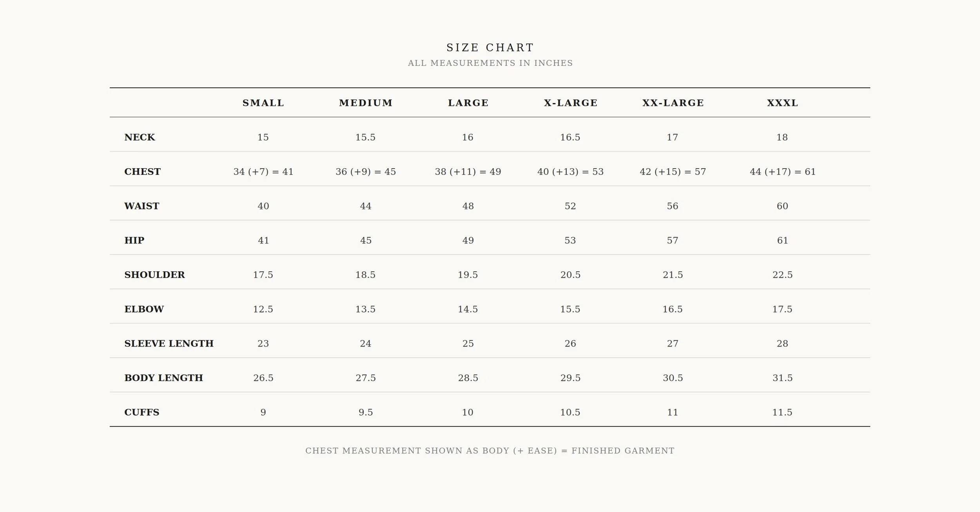Screen dimensions: 980x512
Task: Click the CUFFS row label
Action: coord(142,412)
